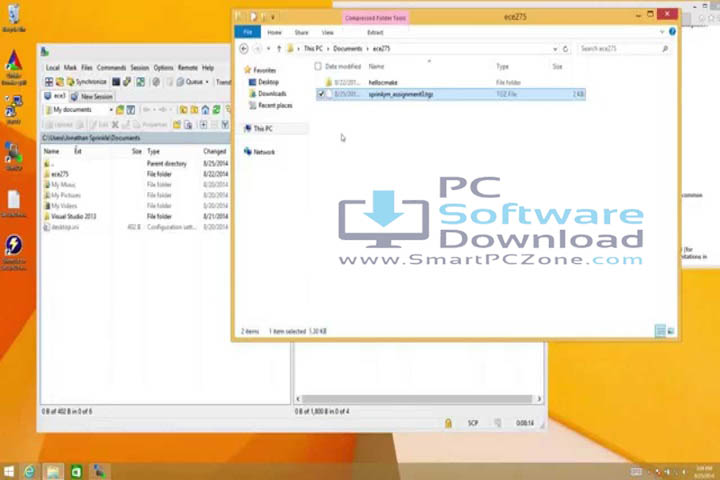Expand the ribbon chevron near Explorer help icon
This screenshot has width=720, height=480.
click(662, 32)
